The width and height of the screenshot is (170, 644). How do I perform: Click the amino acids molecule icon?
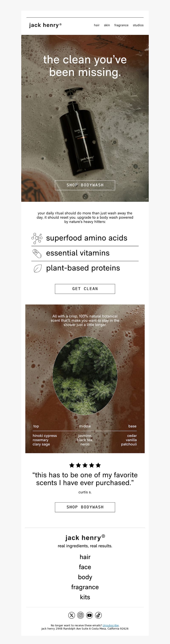[37, 238]
